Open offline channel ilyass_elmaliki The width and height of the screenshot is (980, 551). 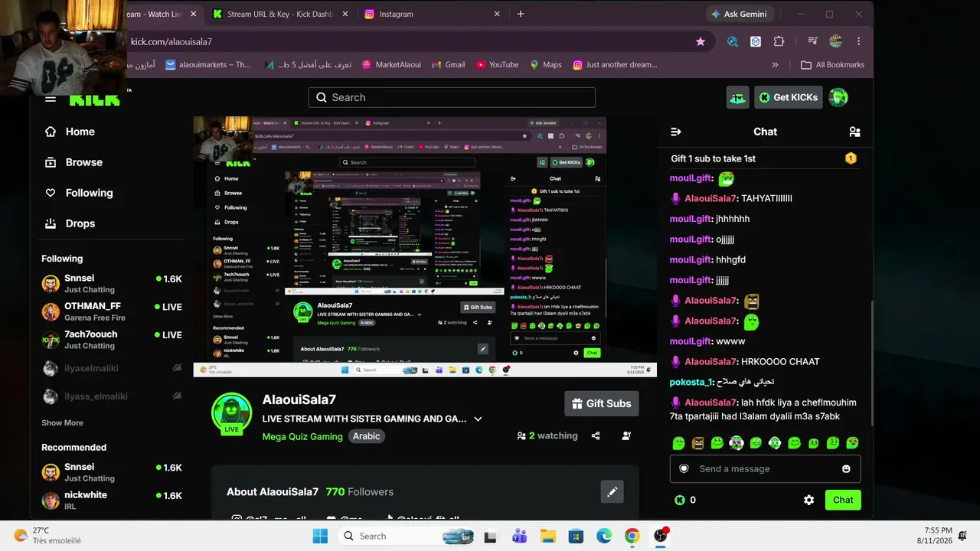[x=112, y=396]
